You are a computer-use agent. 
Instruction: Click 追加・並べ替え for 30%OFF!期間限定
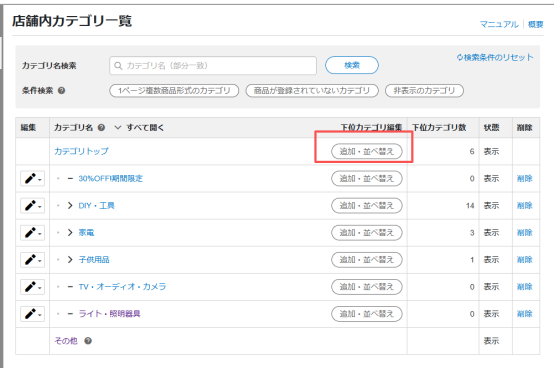(367, 178)
